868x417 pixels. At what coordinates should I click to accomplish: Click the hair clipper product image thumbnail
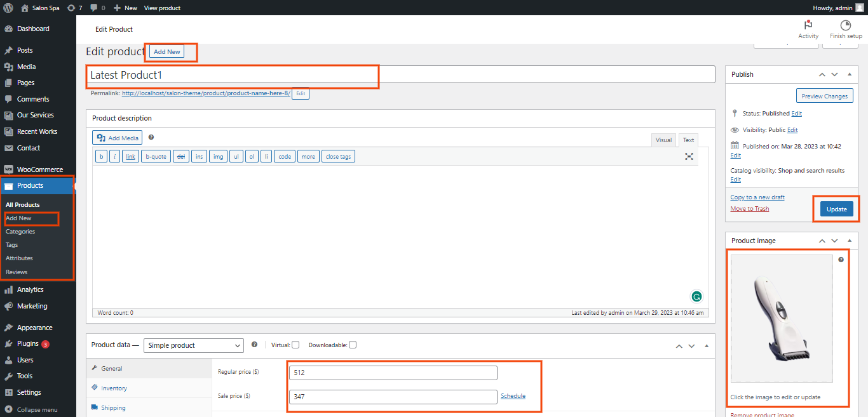click(782, 319)
